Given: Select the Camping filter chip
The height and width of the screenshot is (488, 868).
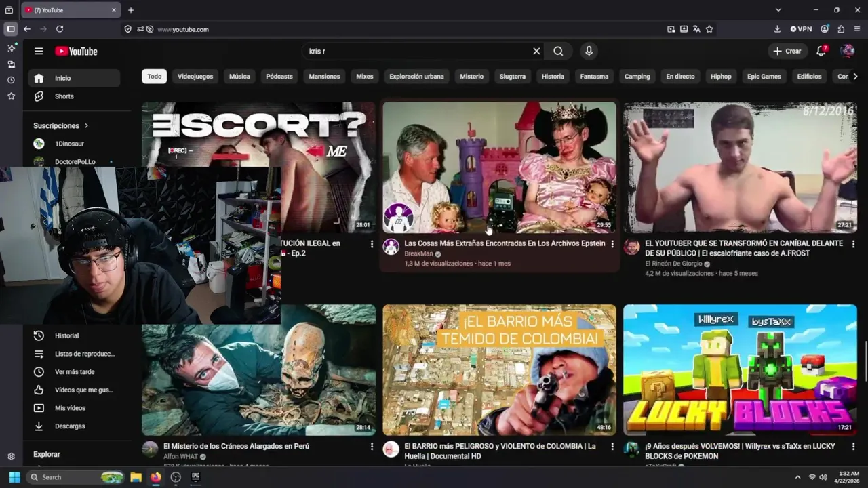Looking at the screenshot, I should 637,77.
